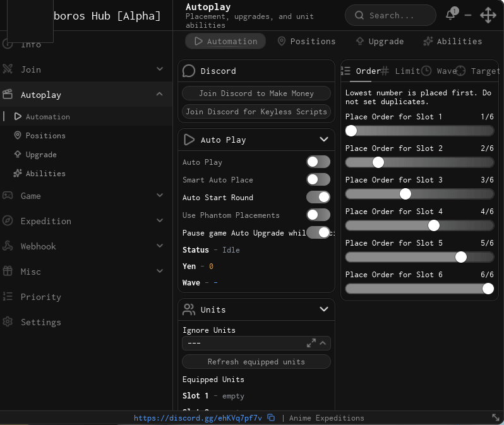Disable Auto Start Round toggle
This screenshot has height=425, width=504.
pos(318,197)
